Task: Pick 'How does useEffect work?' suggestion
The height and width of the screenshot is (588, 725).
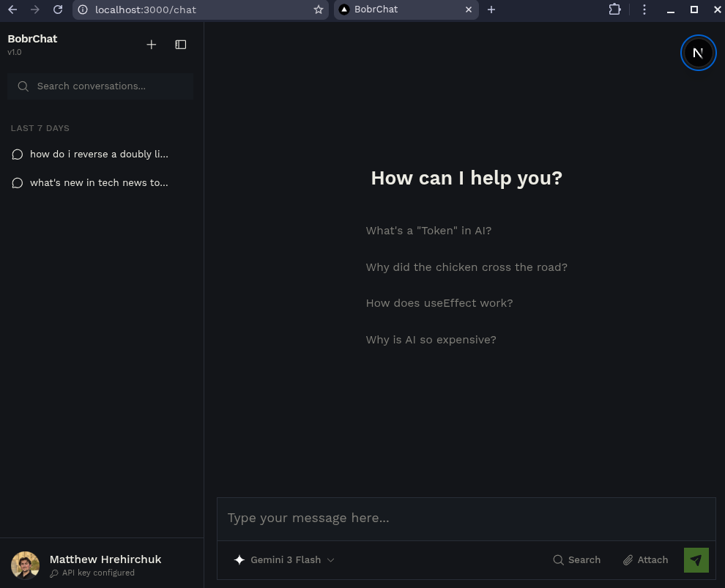Action: point(439,303)
